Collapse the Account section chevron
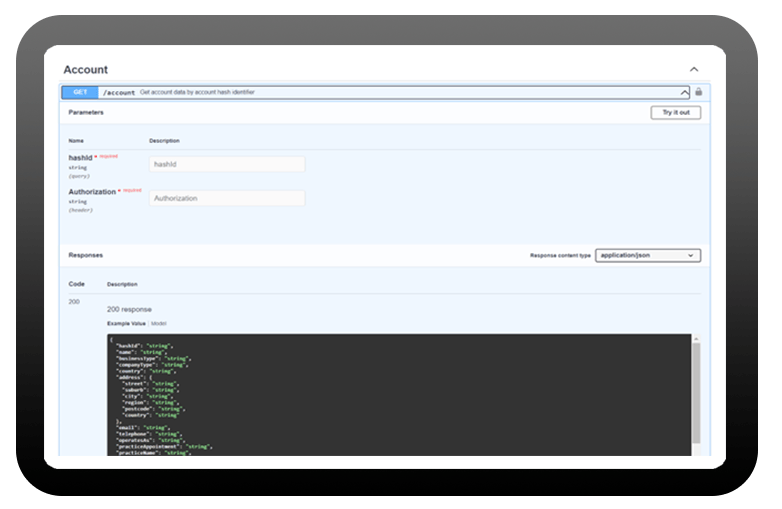 (694, 69)
